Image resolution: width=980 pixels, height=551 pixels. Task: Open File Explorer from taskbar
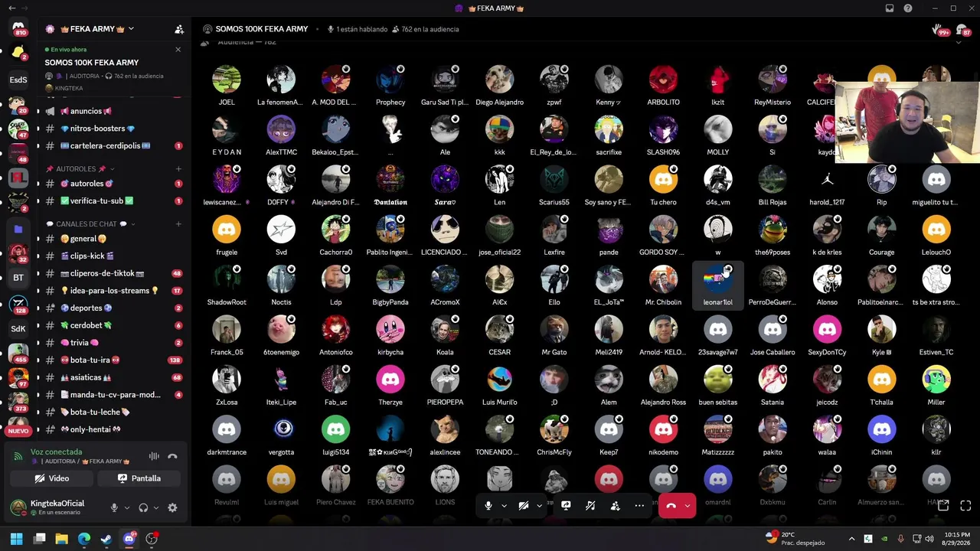coord(62,539)
